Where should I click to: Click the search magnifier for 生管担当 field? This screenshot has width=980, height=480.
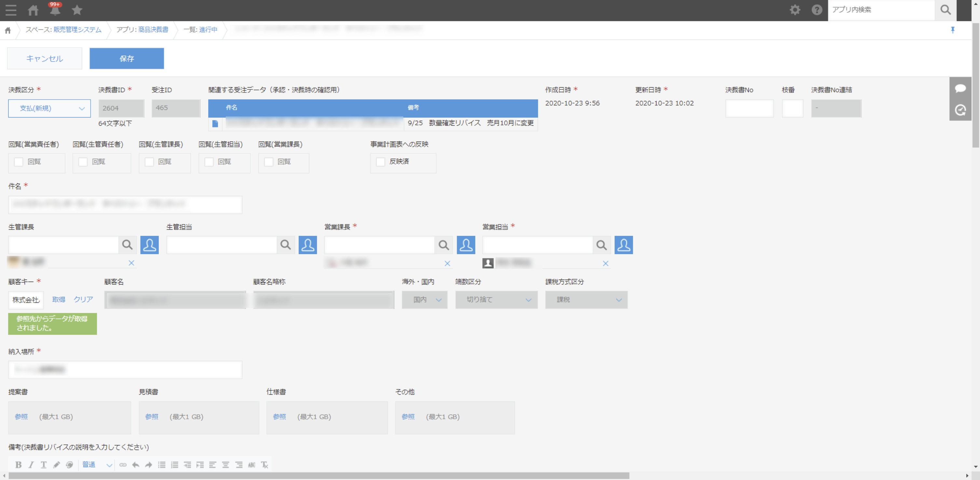tap(285, 245)
